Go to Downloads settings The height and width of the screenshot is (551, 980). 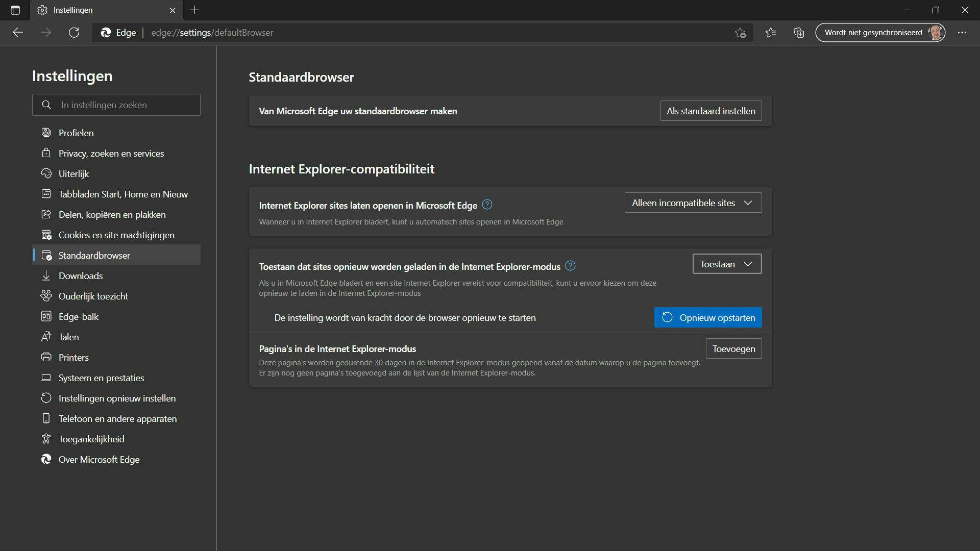[81, 275]
